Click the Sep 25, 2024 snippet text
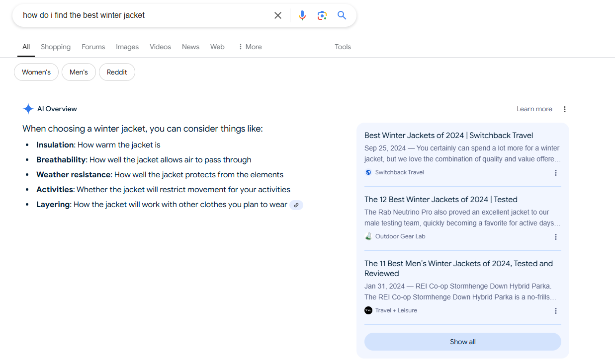Viewport: 615px width, 364px height. point(462,153)
